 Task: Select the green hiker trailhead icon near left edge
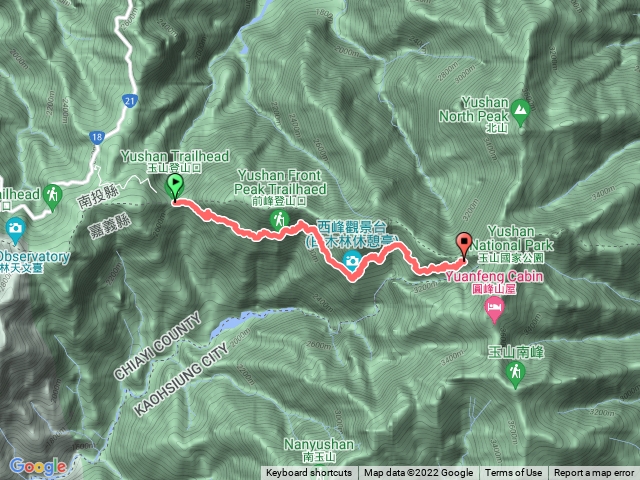point(52,197)
